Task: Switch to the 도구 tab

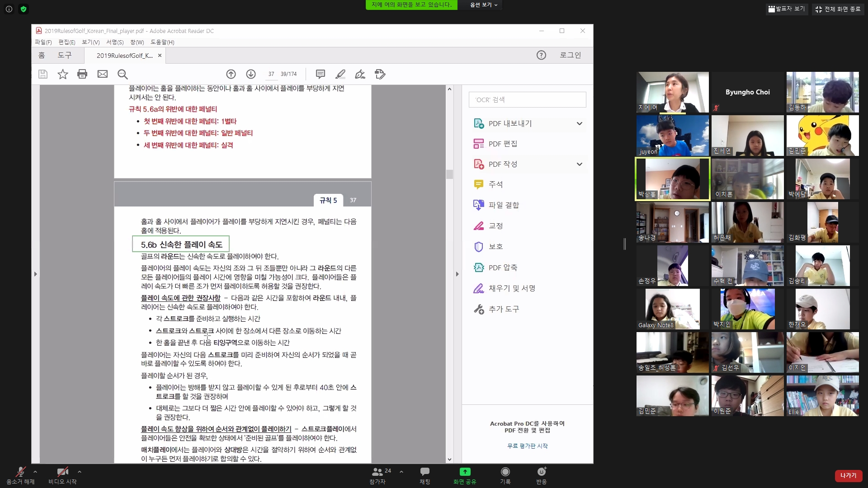Action: 65,55
